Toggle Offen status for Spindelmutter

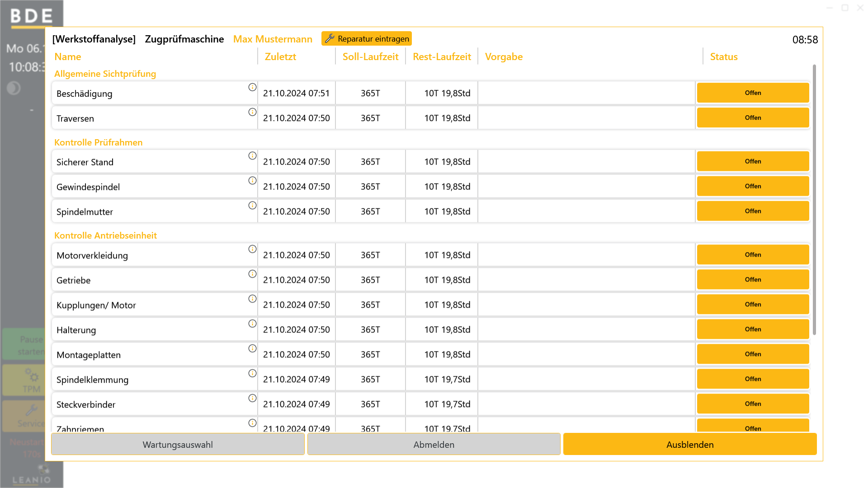click(x=753, y=211)
